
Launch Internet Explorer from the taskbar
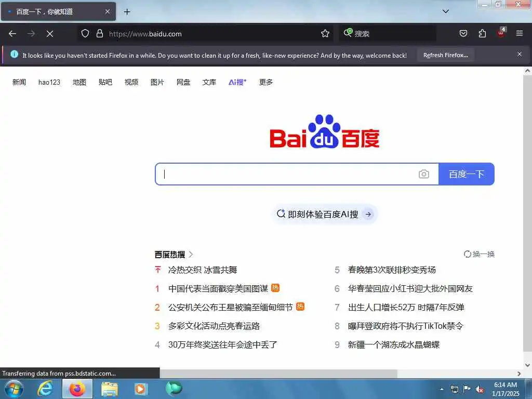(x=46, y=389)
